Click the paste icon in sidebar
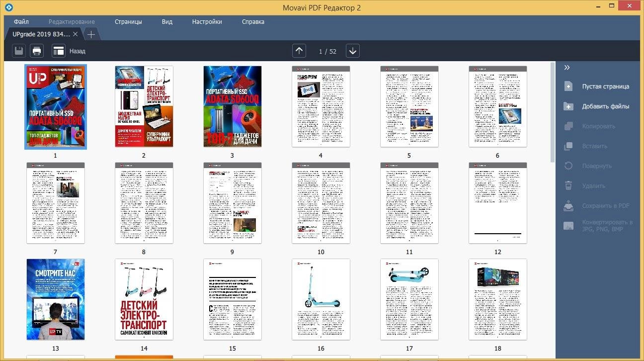This screenshot has height=361, width=644. tap(568, 146)
